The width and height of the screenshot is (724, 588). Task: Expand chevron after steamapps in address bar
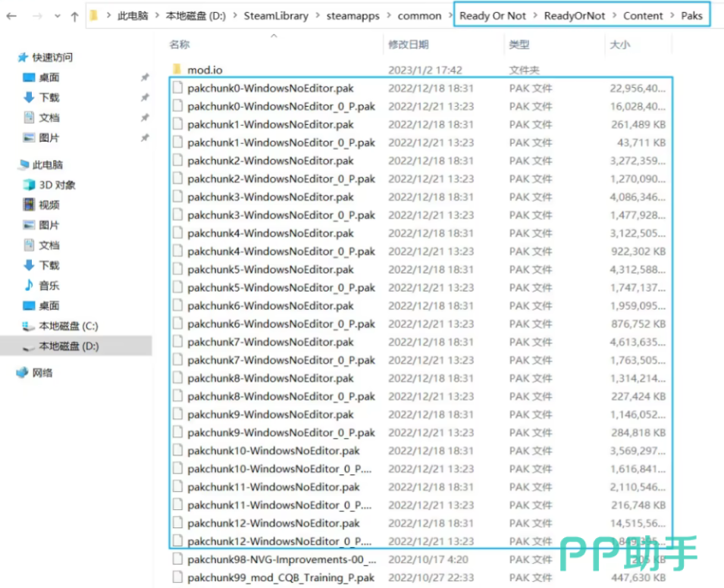click(388, 16)
